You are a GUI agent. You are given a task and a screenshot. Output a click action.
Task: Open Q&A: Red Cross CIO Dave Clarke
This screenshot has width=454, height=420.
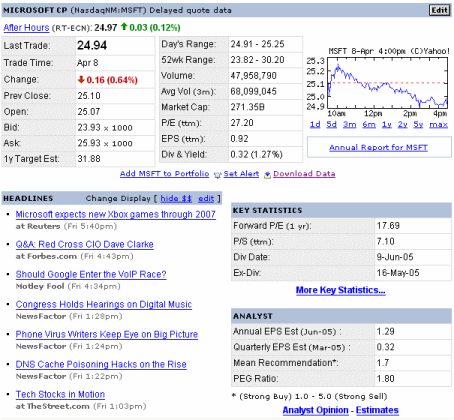[x=85, y=244]
